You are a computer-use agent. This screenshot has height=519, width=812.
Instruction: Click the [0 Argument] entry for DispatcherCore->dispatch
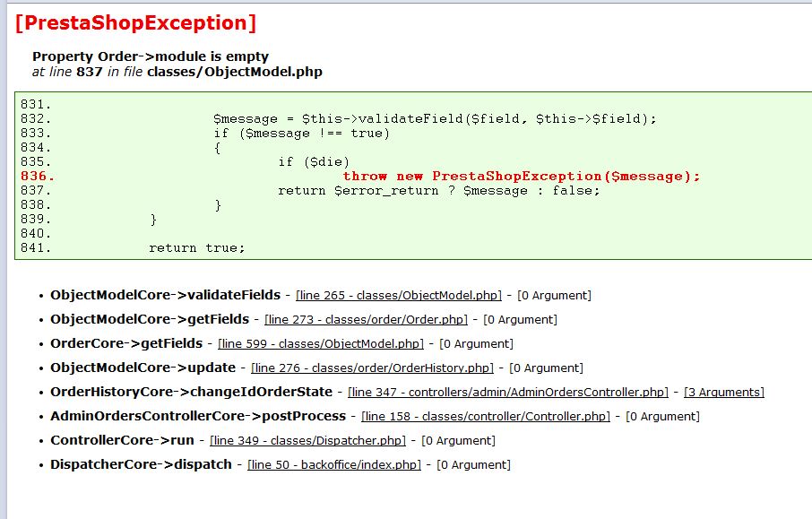pos(473,464)
